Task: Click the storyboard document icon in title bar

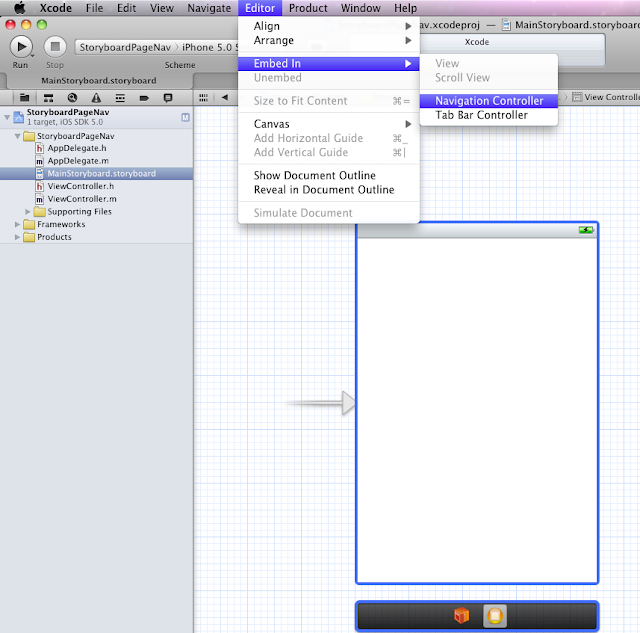Action: point(506,25)
